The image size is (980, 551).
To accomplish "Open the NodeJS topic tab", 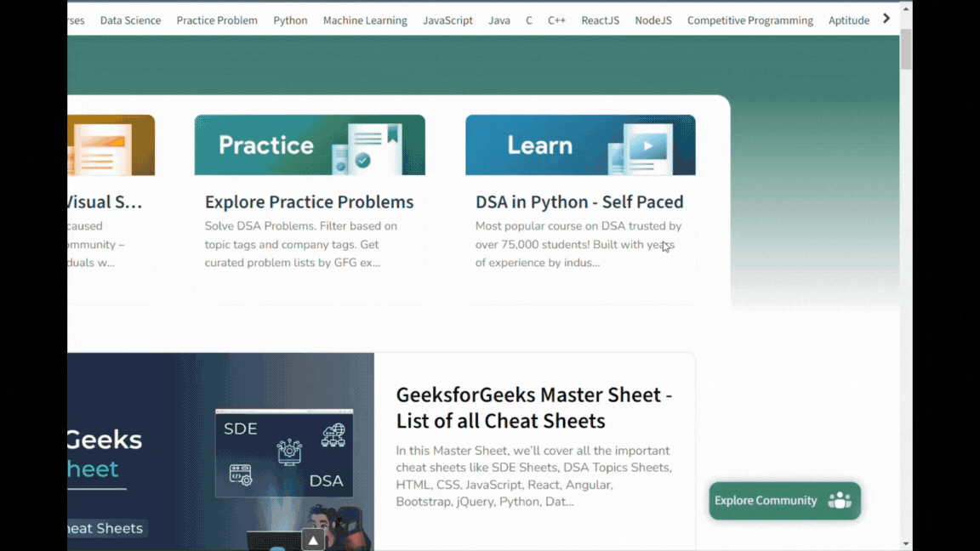I will coord(653,20).
